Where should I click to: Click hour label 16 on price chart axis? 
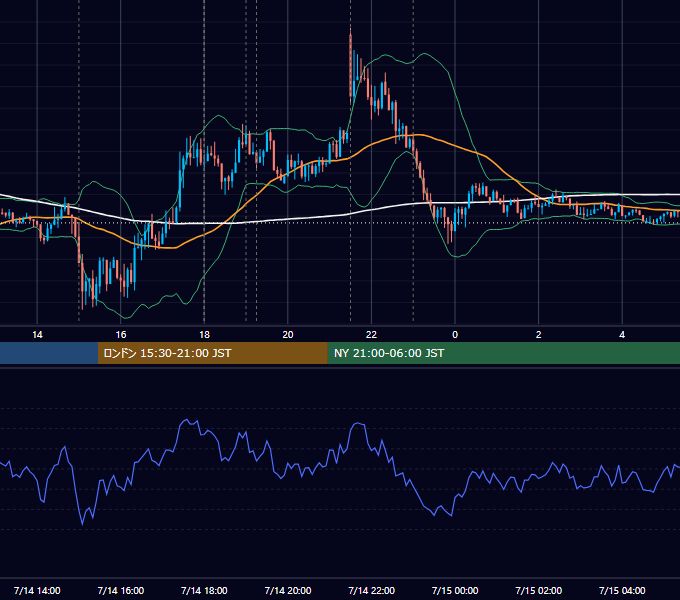(x=121, y=335)
